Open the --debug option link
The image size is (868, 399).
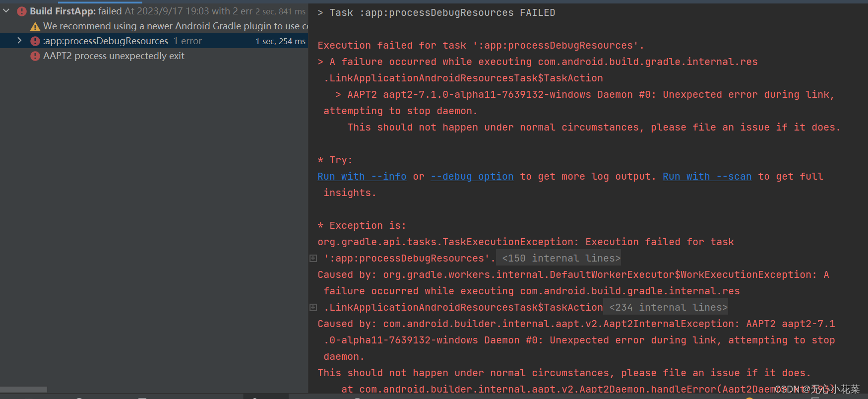point(472,176)
